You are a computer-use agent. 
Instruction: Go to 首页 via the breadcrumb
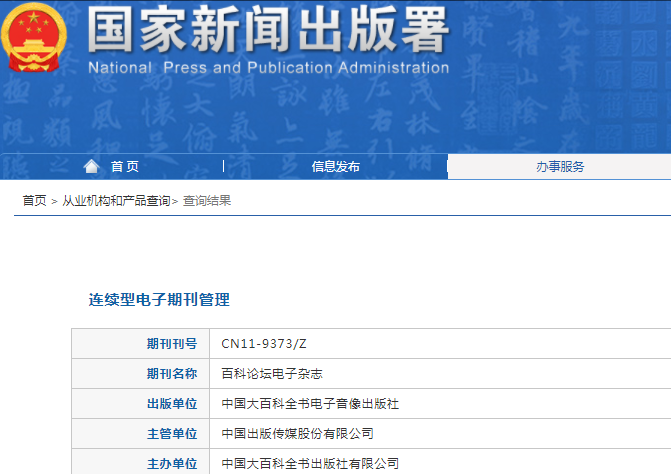pos(34,201)
